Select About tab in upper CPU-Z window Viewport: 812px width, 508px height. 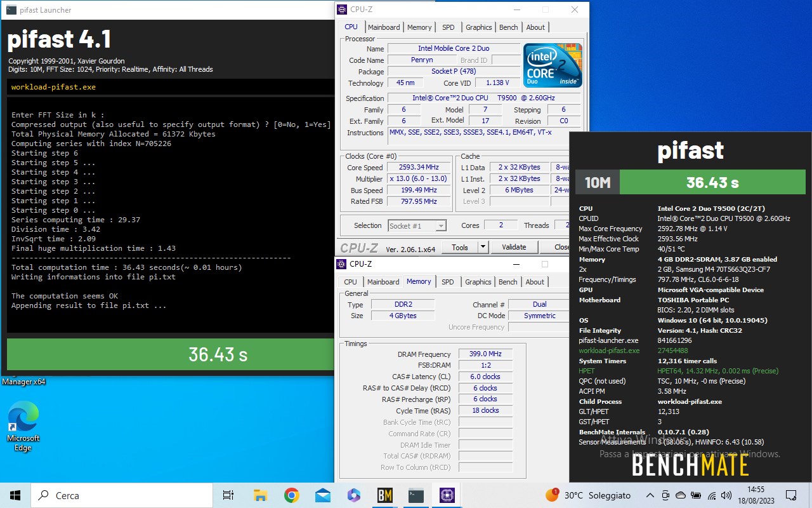click(x=535, y=27)
